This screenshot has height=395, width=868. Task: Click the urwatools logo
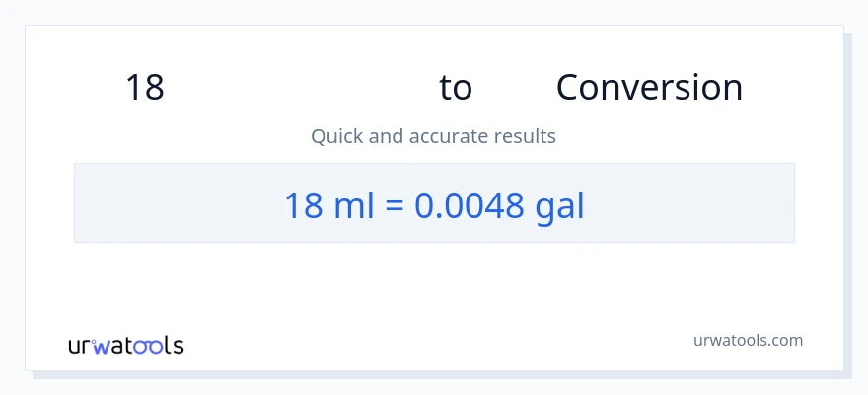point(125,346)
